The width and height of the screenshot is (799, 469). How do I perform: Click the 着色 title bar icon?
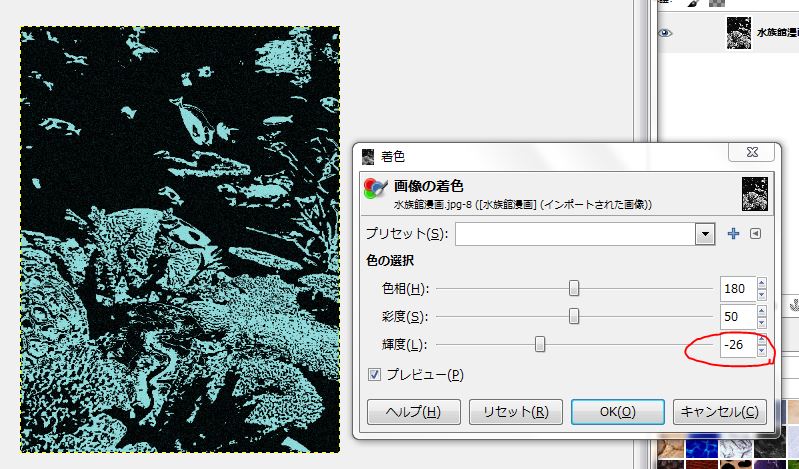[x=367, y=157]
